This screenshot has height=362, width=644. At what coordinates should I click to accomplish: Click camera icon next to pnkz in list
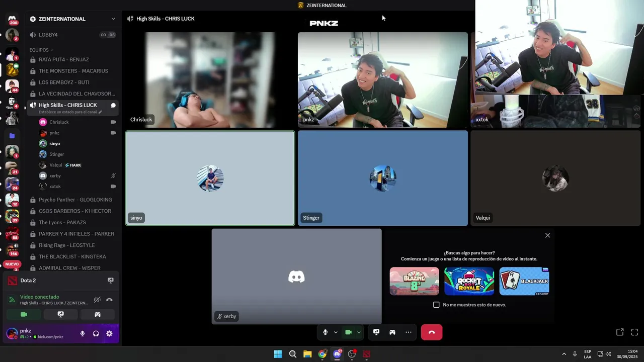pyautogui.click(x=113, y=133)
